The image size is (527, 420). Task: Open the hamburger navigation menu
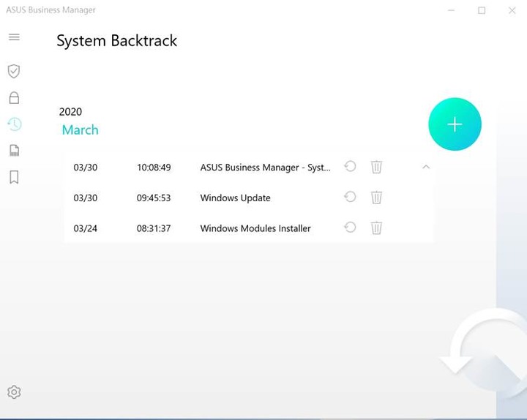click(x=14, y=37)
